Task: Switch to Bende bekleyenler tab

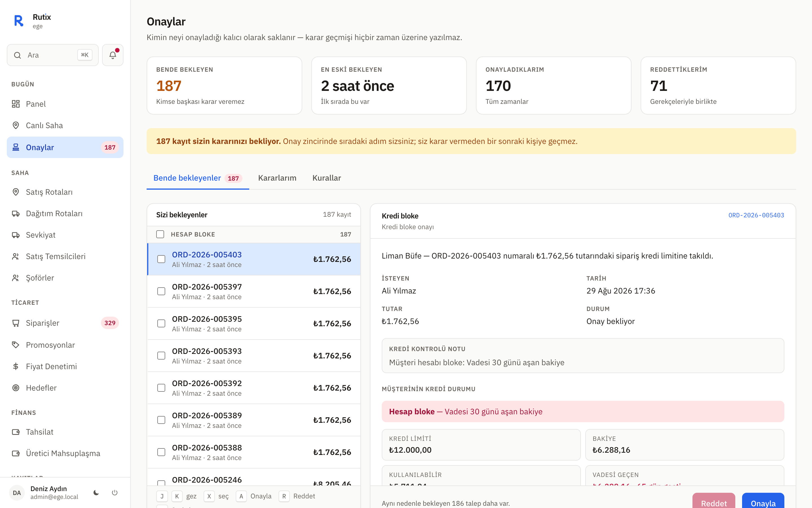Action: (x=198, y=178)
